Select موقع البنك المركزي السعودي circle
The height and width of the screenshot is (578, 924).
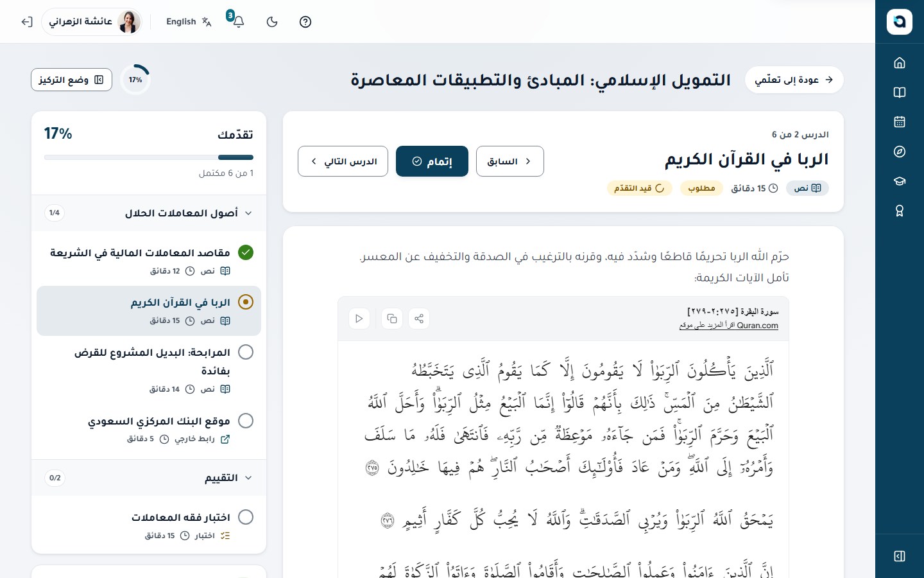pyautogui.click(x=246, y=421)
